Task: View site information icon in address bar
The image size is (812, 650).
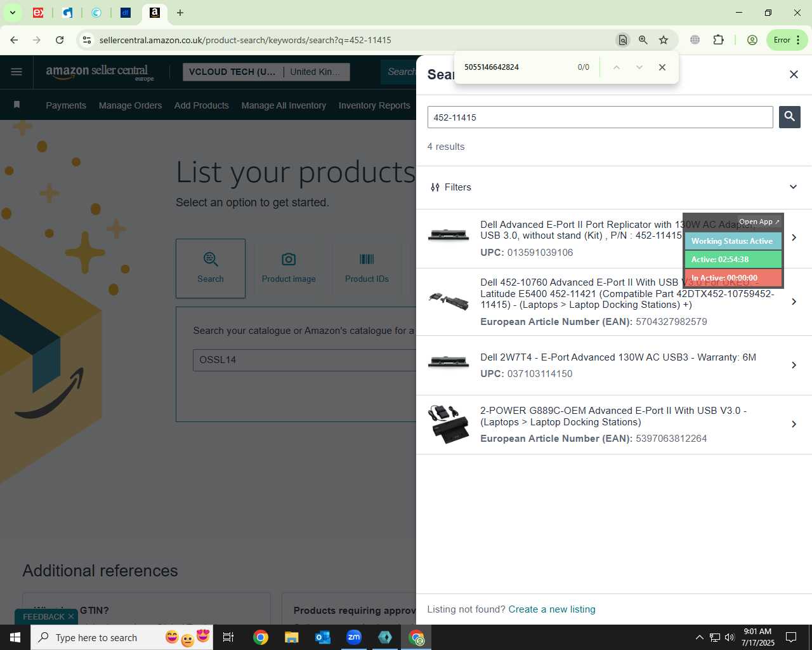Action: tap(87, 40)
